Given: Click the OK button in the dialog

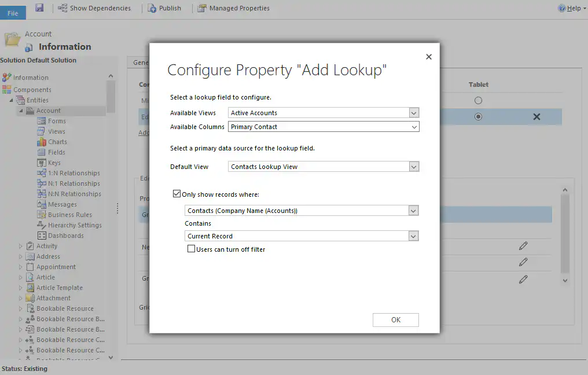Looking at the screenshot, I should point(395,319).
